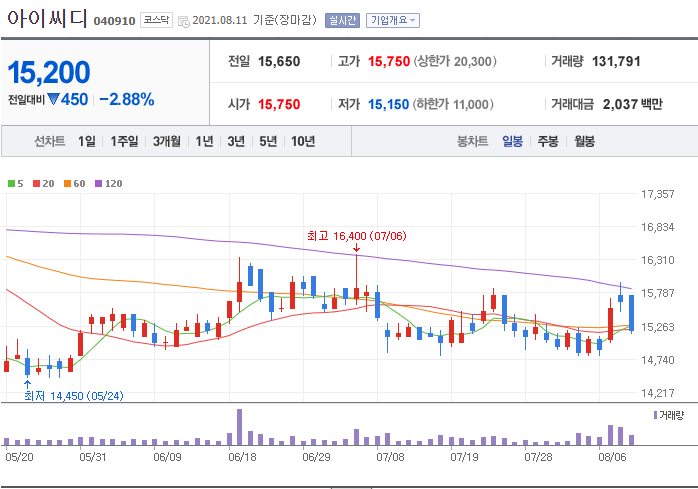Click the down triangle beside 450
This screenshot has width=698, height=489.
coord(53,99)
